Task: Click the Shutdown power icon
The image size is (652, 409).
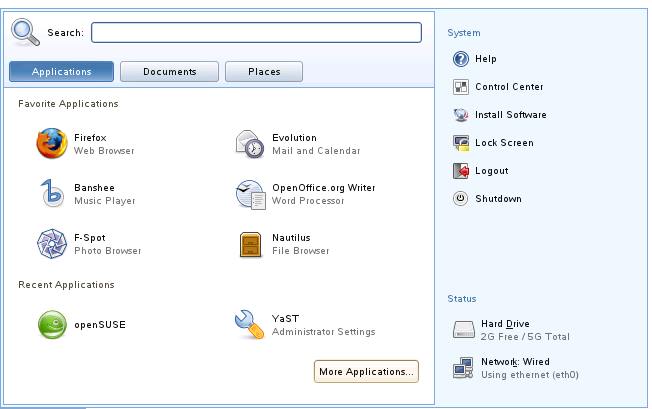Action: pyautogui.click(x=460, y=199)
